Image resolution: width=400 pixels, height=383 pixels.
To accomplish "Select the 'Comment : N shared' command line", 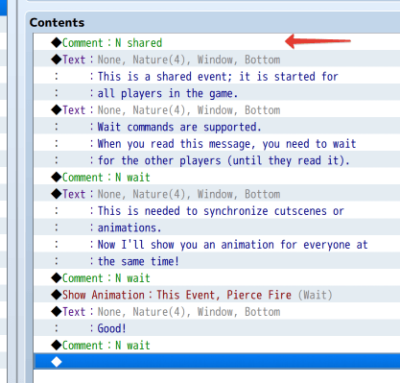I will click(217, 42).
